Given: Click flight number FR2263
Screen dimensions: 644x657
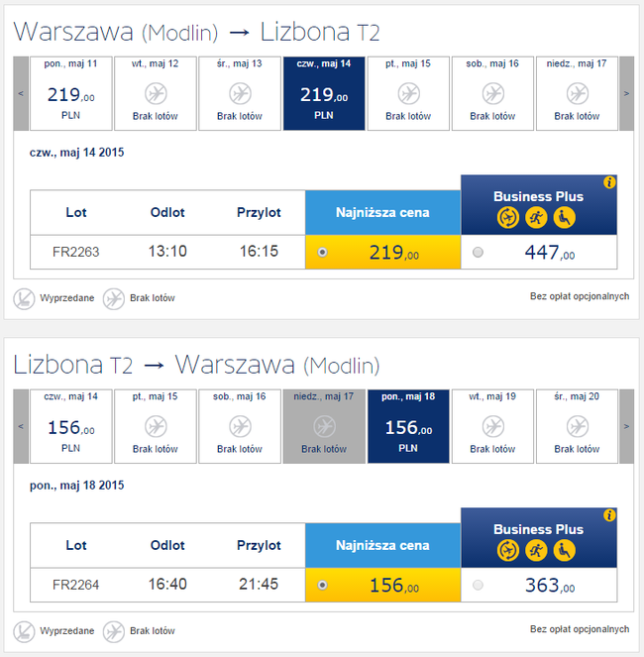Looking at the screenshot, I should point(76,252).
